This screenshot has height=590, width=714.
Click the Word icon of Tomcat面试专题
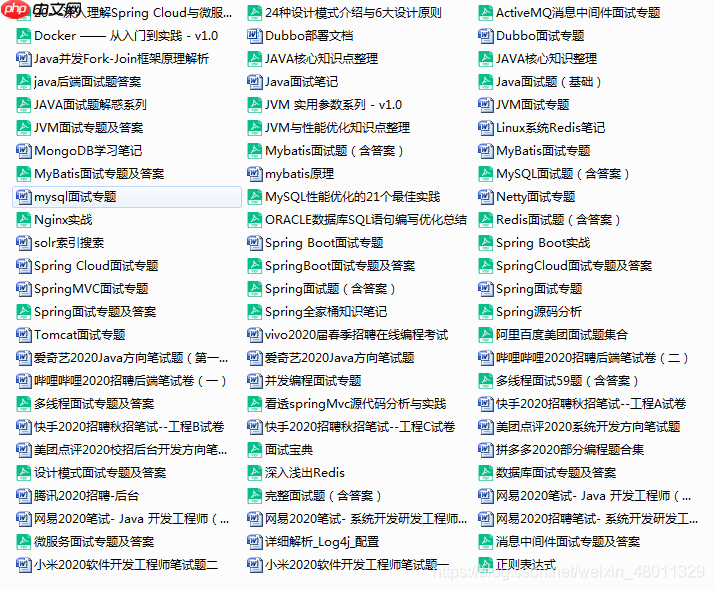(23, 335)
